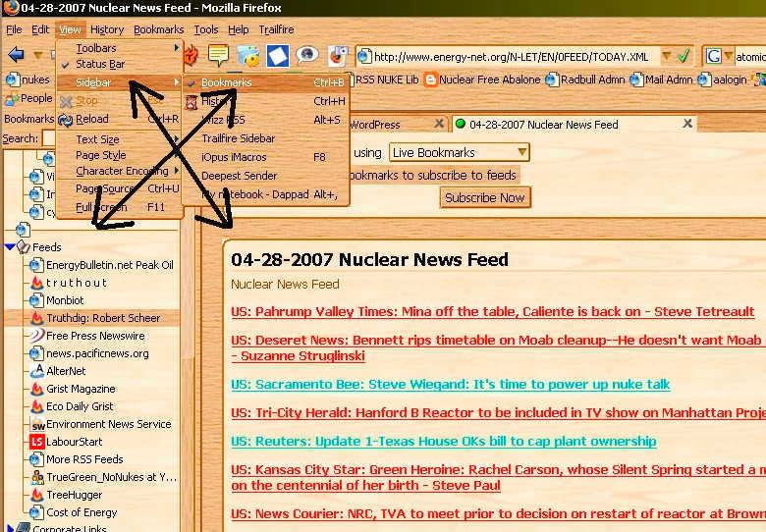The height and width of the screenshot is (532, 766).
Task: Click the green checkmark Go button
Action: click(684, 56)
